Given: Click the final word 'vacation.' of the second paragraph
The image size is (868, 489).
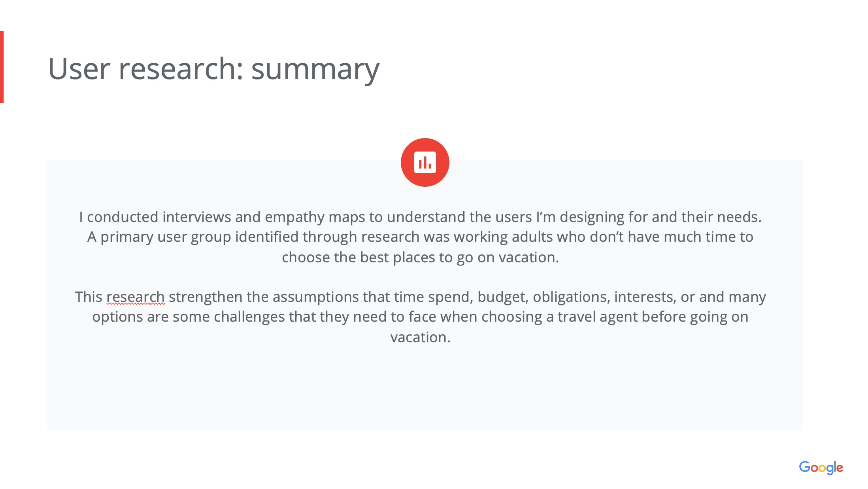Looking at the screenshot, I should (x=420, y=337).
